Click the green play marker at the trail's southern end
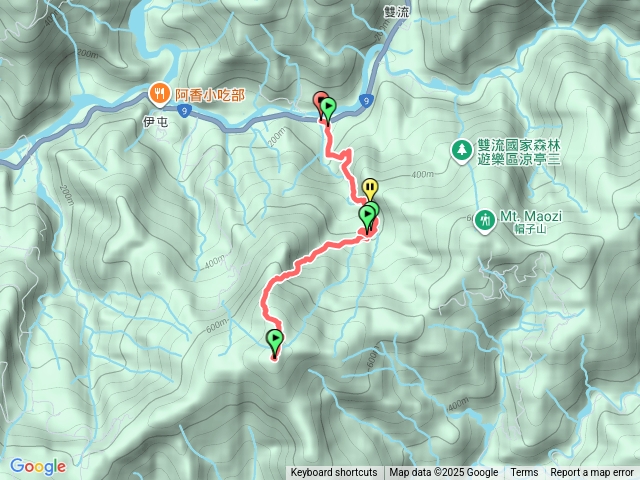640x480 pixels. point(275,342)
